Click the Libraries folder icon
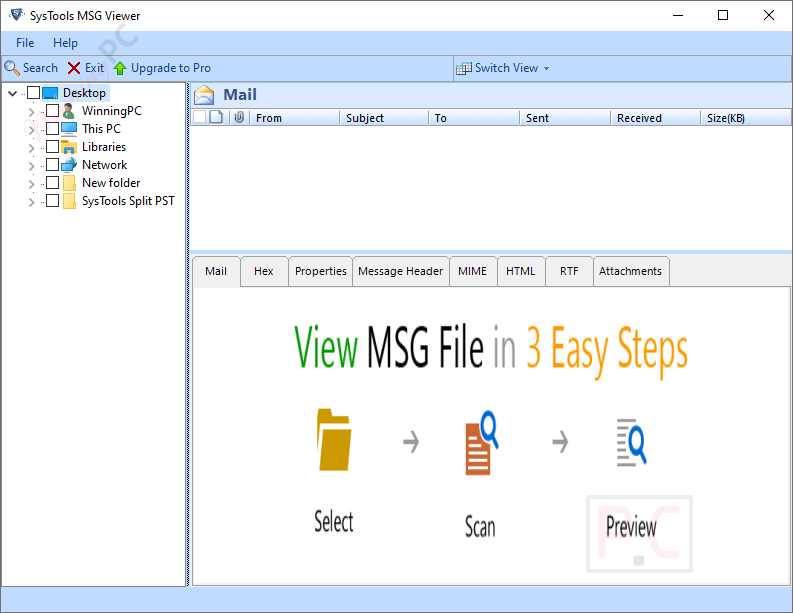This screenshot has height=613, width=793. click(x=69, y=147)
